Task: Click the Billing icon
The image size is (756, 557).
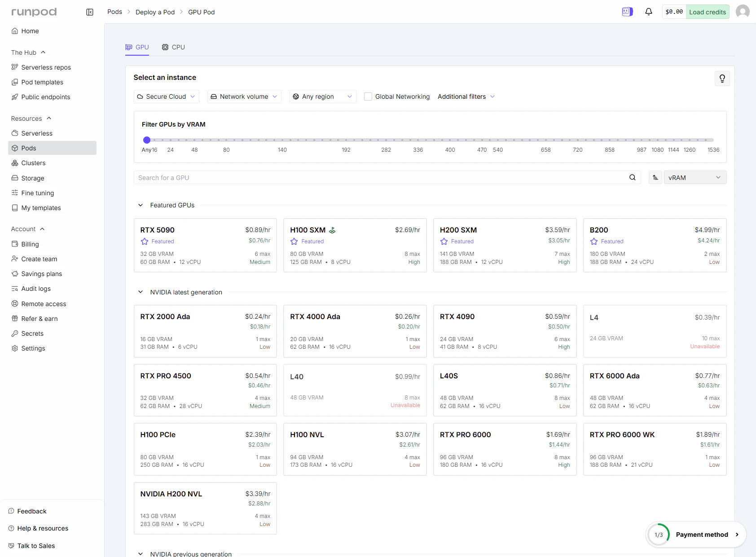Action: (x=15, y=244)
